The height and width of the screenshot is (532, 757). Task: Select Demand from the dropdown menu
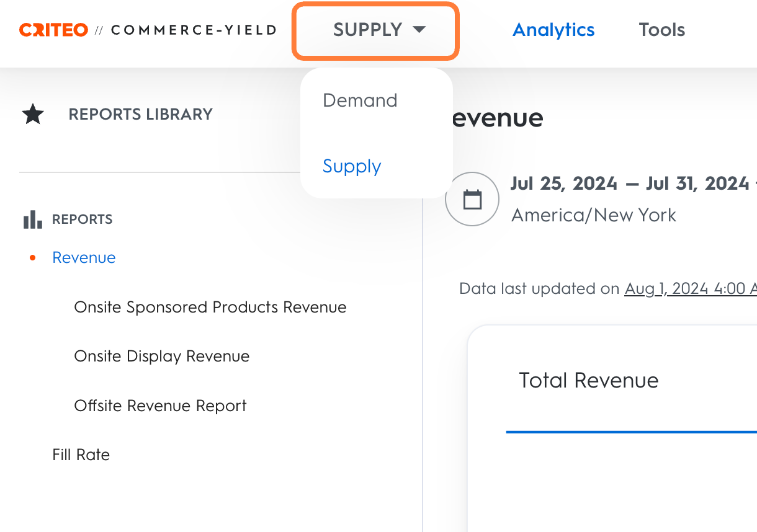click(x=360, y=100)
